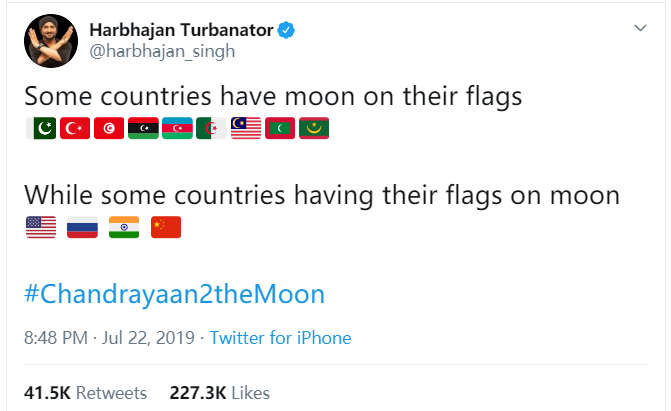Click the Russia flag emoji
This screenshot has height=411, width=671.
tap(81, 227)
